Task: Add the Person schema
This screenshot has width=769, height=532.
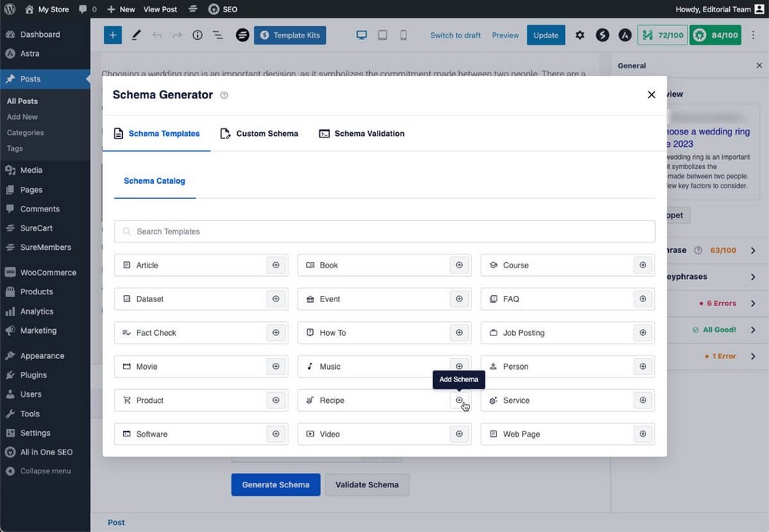Action: pyautogui.click(x=642, y=367)
